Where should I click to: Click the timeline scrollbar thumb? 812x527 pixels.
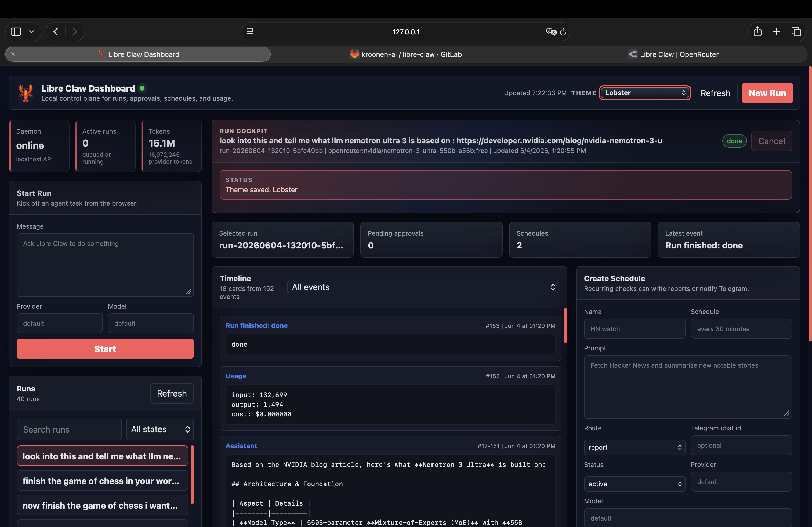pyautogui.click(x=565, y=325)
